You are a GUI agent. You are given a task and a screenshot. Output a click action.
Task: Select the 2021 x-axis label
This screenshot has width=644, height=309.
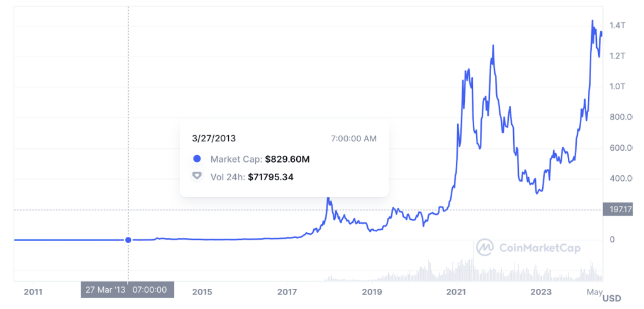(x=457, y=292)
